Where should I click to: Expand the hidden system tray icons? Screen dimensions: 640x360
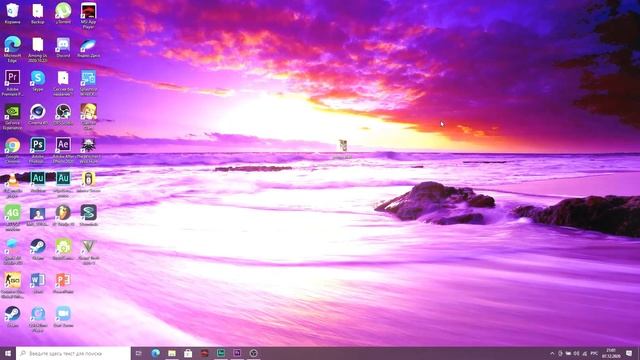pos(552,353)
